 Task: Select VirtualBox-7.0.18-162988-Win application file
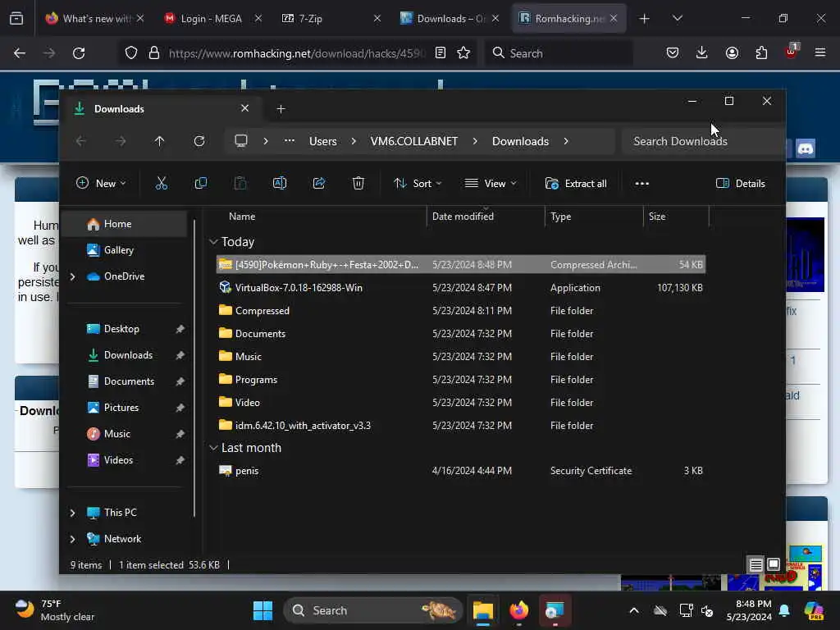(x=461, y=288)
